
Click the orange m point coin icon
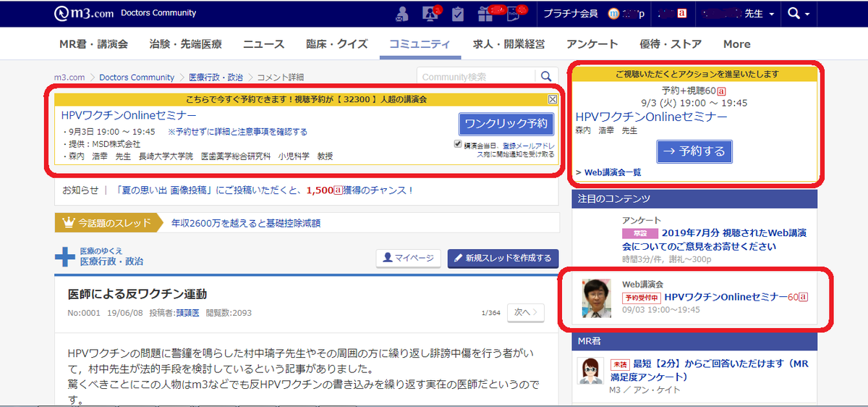click(615, 14)
